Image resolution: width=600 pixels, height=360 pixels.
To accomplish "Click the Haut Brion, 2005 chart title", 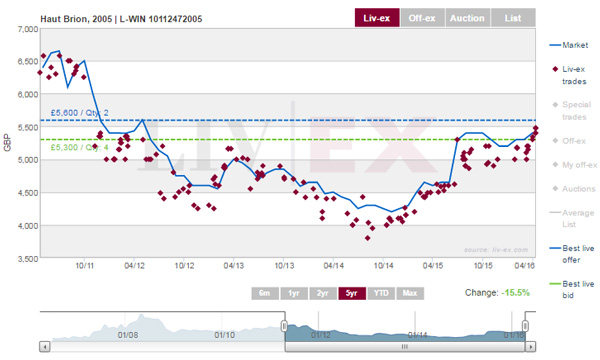I will [121, 19].
